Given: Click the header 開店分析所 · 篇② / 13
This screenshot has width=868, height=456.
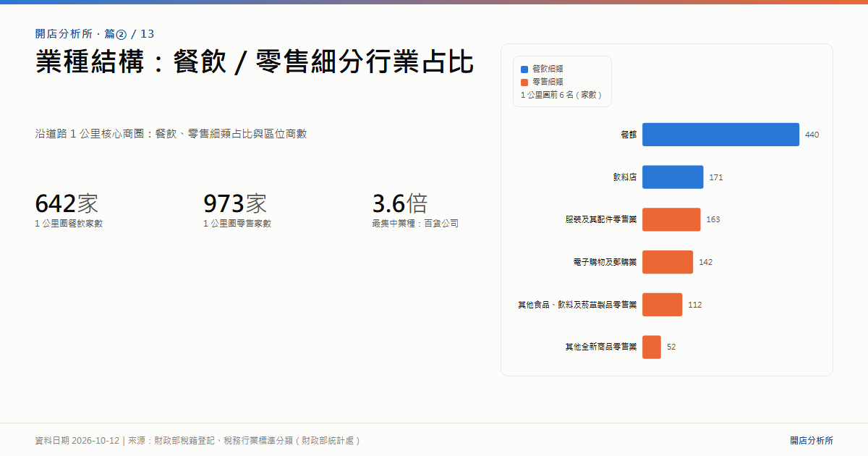Looking at the screenshot, I should (95, 34).
